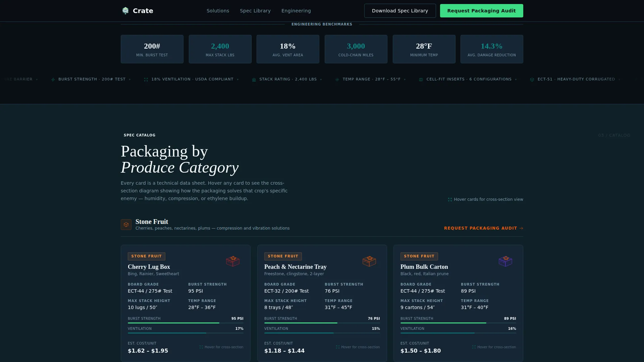Click the Cherry Lug Box crate illustration
Screen dimensions: 644x362
tap(233, 261)
